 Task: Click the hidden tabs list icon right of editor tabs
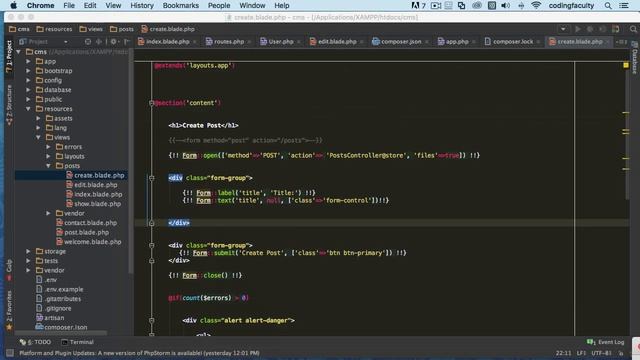pos(622,42)
